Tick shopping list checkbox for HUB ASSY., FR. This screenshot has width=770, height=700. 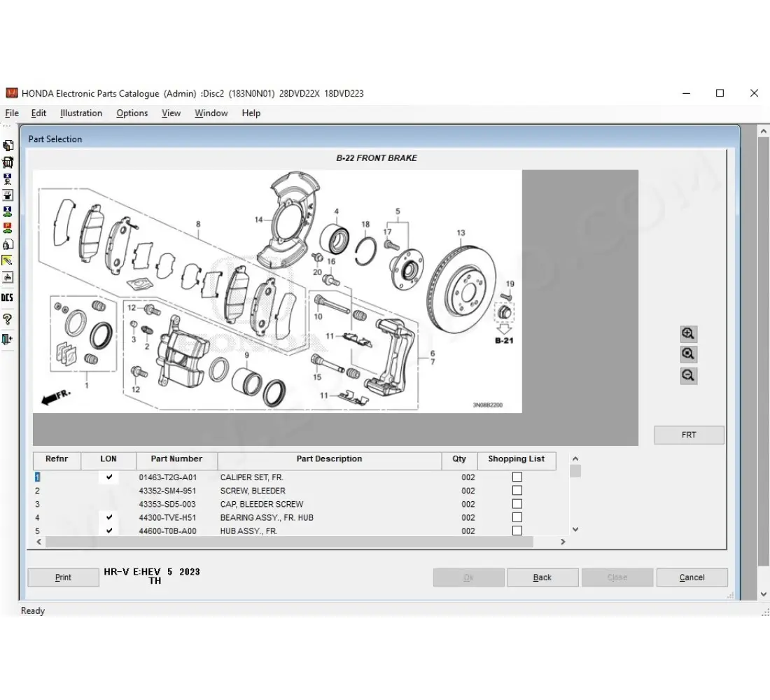pyautogui.click(x=517, y=531)
